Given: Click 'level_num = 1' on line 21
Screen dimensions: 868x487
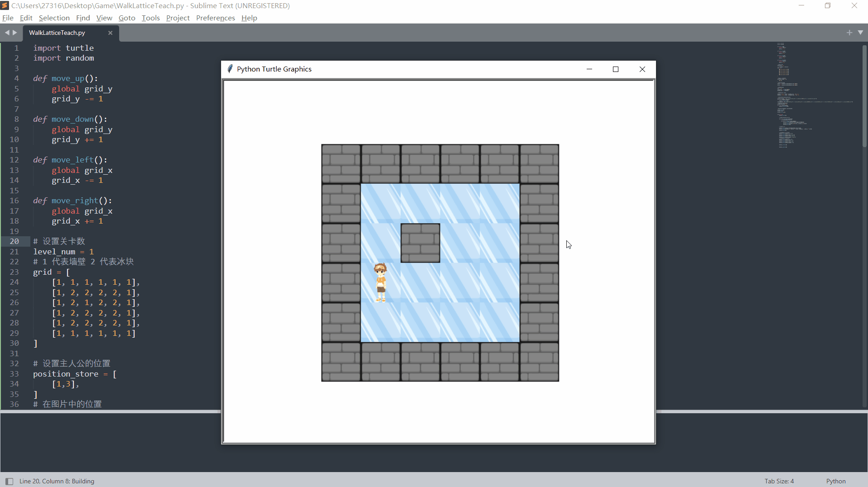Looking at the screenshot, I should coord(63,252).
